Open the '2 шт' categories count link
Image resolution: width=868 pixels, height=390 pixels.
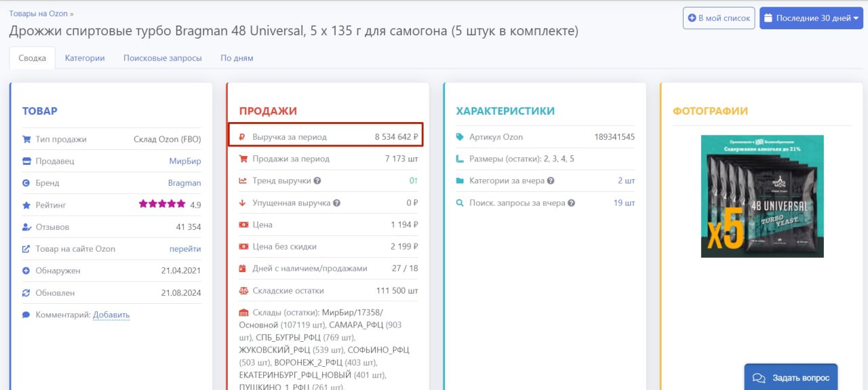pos(627,181)
